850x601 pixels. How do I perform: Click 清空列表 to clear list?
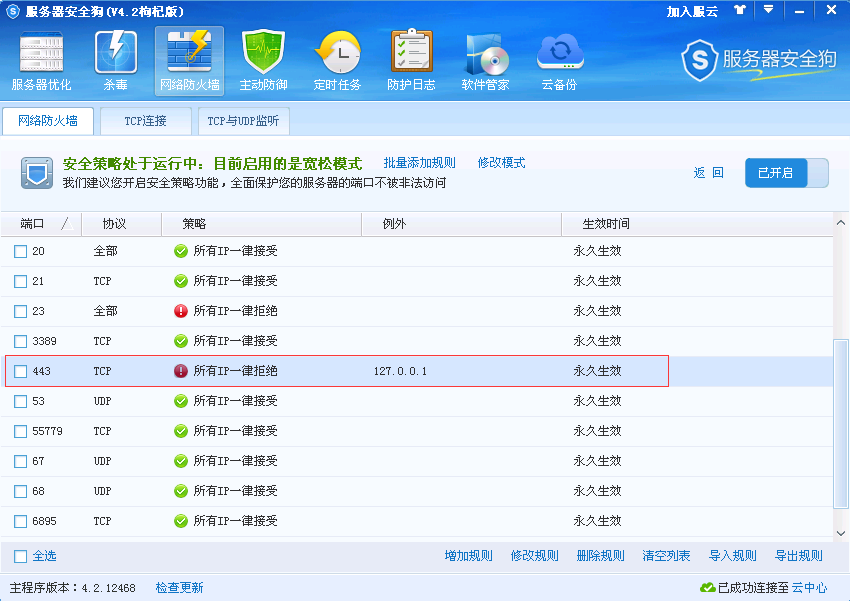(666, 556)
